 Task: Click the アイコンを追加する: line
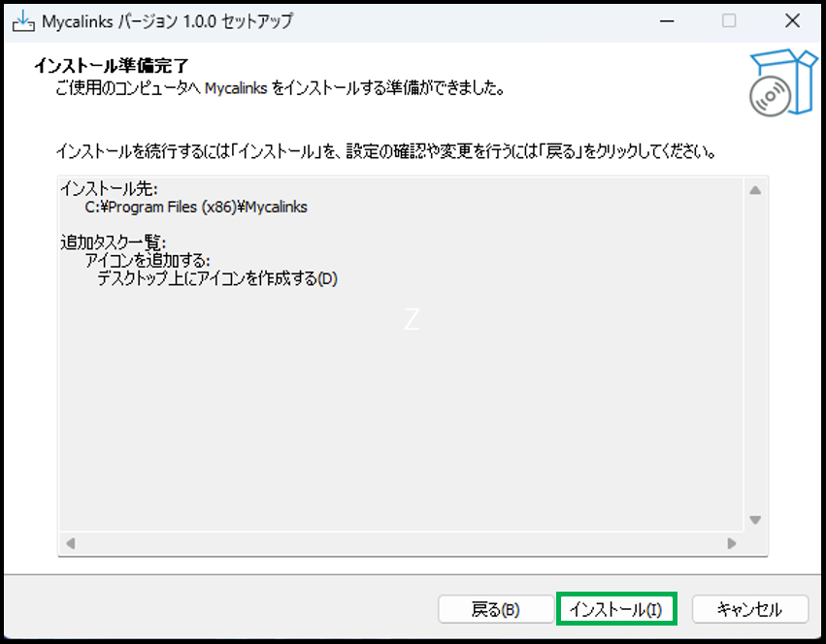pos(148,261)
